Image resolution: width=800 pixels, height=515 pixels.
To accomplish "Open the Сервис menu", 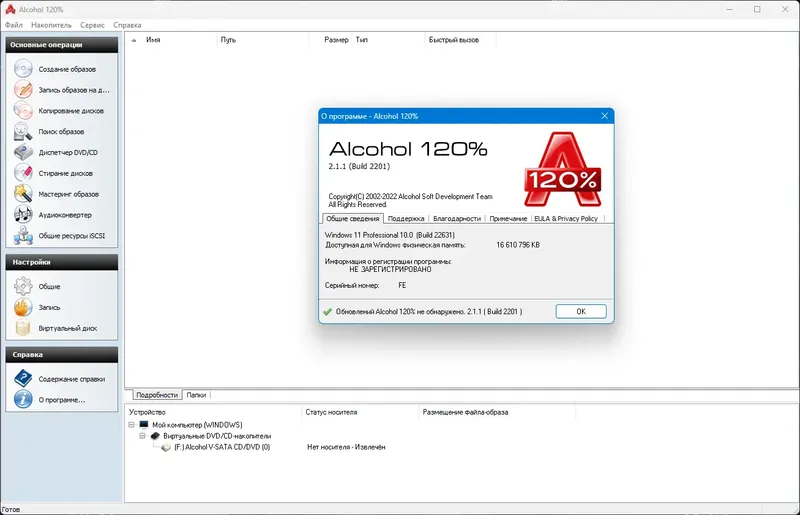I will [x=92, y=24].
